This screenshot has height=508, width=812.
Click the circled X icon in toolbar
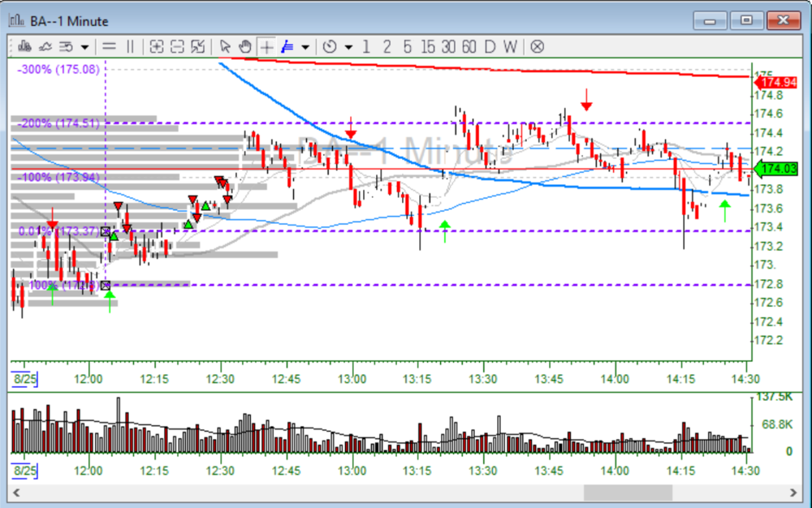[x=537, y=46]
